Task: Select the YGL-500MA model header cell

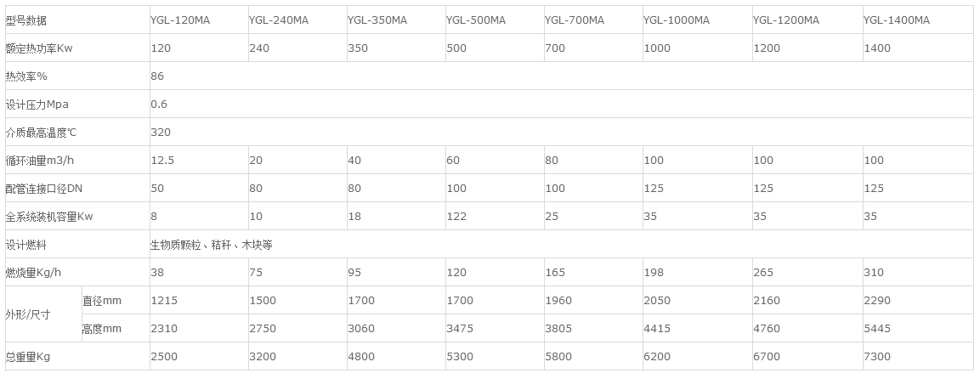Action: (x=476, y=20)
